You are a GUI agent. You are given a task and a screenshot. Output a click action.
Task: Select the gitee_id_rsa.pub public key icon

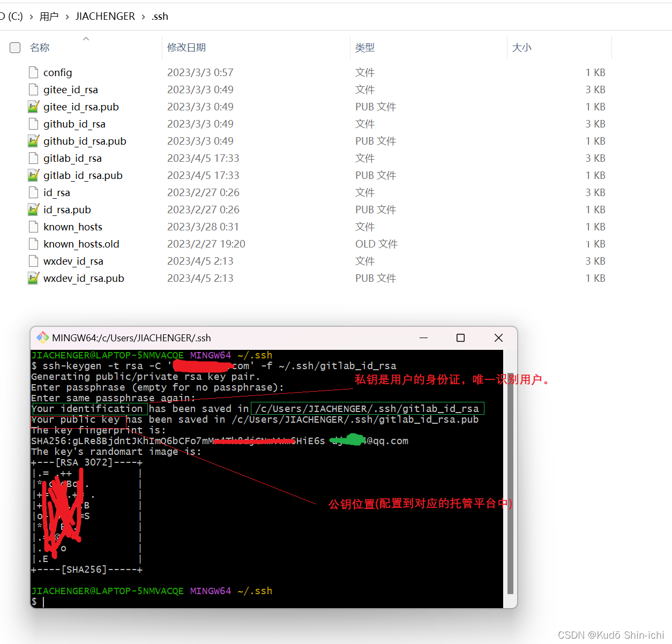click(x=33, y=107)
